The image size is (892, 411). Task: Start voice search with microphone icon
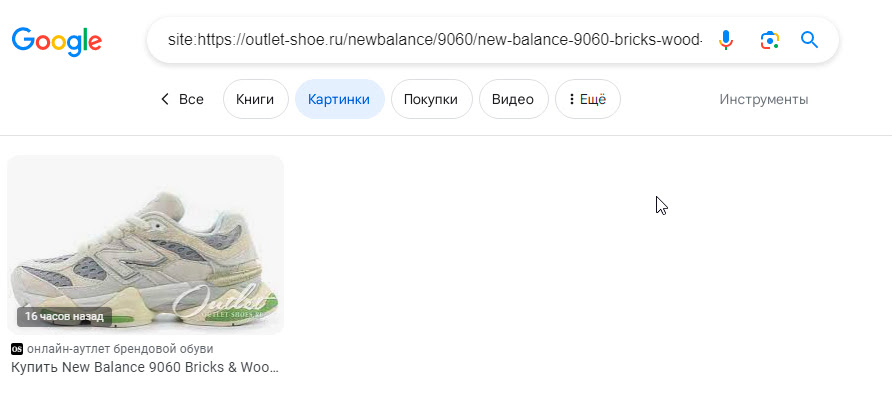coord(725,40)
